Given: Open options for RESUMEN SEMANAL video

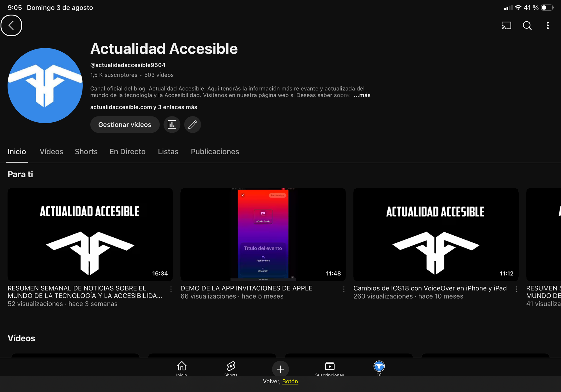Looking at the screenshot, I should pyautogui.click(x=171, y=289).
